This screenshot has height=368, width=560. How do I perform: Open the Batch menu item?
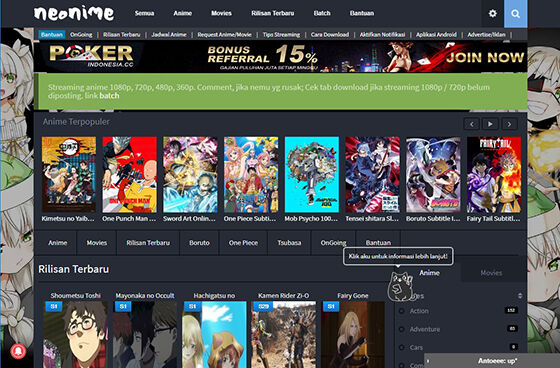(322, 13)
